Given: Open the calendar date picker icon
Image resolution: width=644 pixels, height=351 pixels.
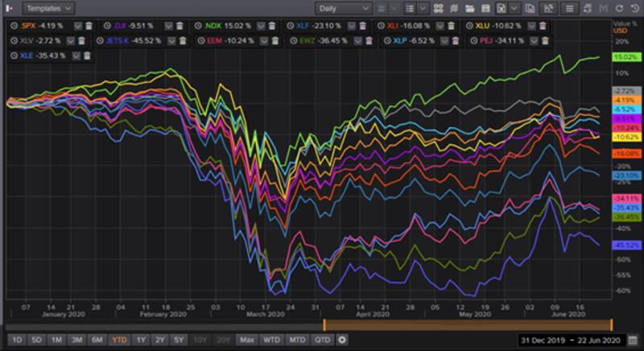Looking at the screenshot, I should (634, 339).
